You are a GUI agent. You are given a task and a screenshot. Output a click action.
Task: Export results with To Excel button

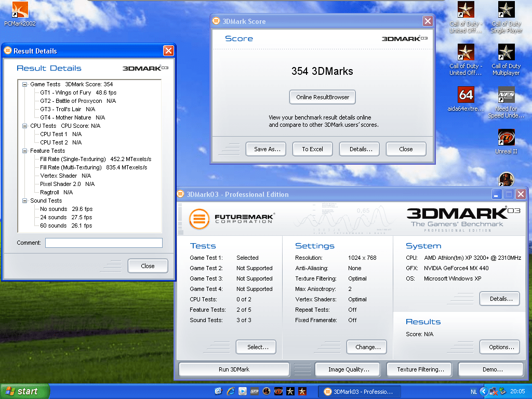point(312,149)
